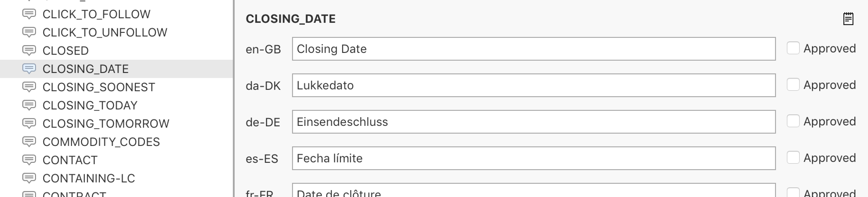Click the en-GB field containing Closing Date
The width and height of the screenshot is (868, 197).
click(x=533, y=49)
